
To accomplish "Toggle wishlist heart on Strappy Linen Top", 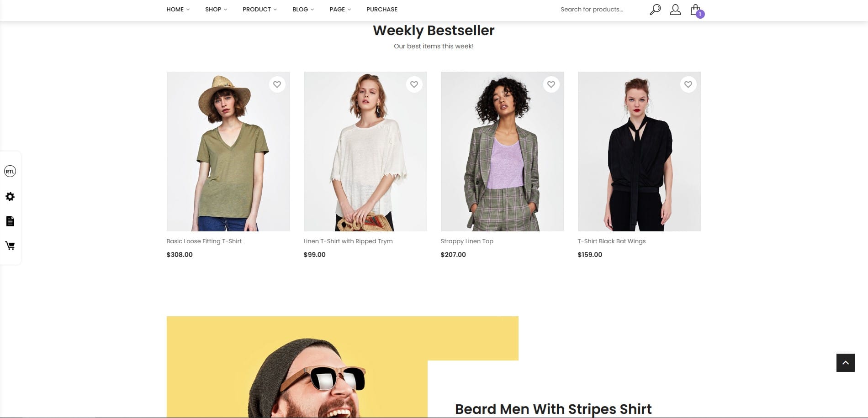I will (x=551, y=84).
